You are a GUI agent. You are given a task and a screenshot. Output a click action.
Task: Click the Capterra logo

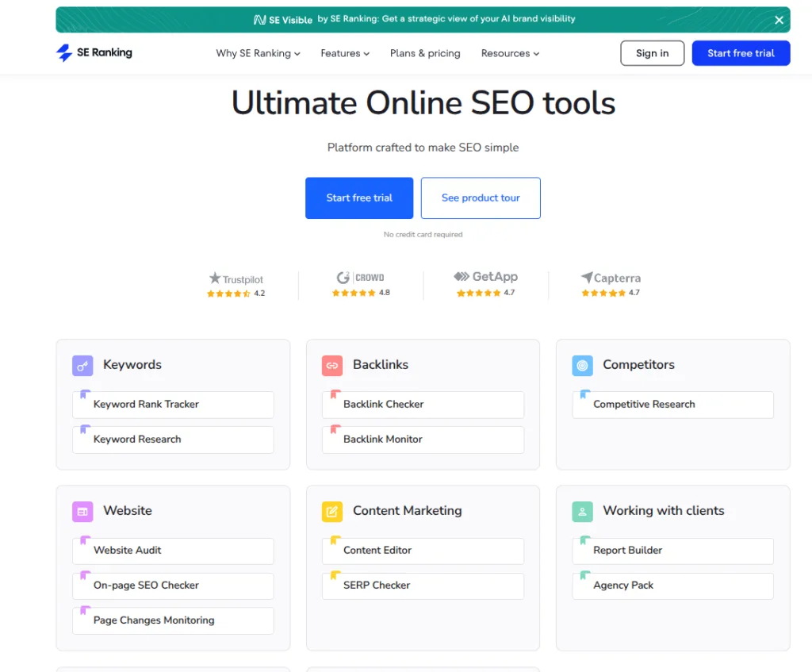coord(611,278)
